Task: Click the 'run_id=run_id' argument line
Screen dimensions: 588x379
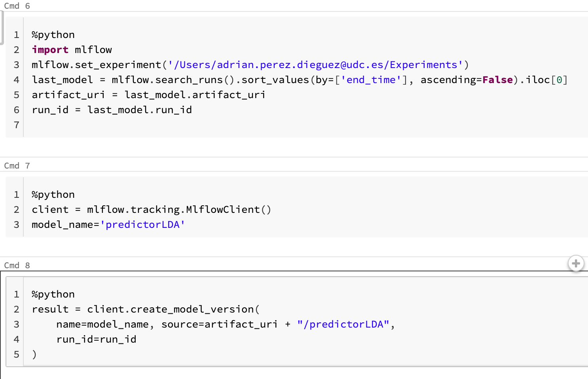Action: tap(96, 339)
